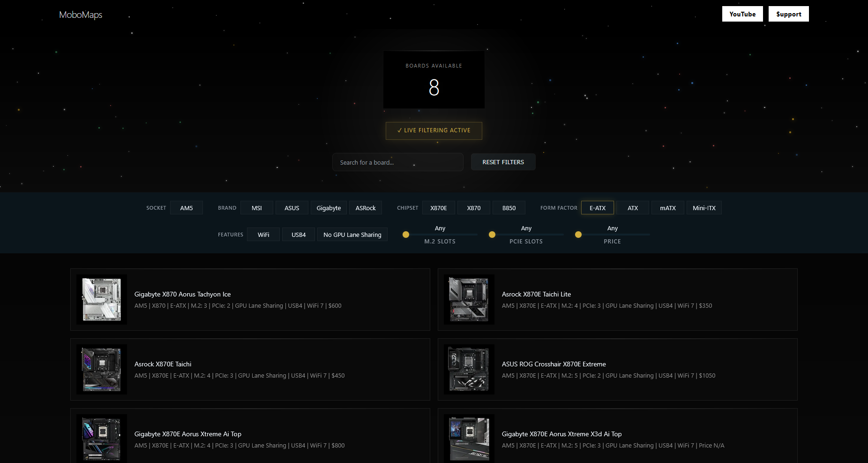Open the Gigabyte X870 Aorus Tachyon Ice thumbnail
The height and width of the screenshot is (463, 868).
click(102, 299)
